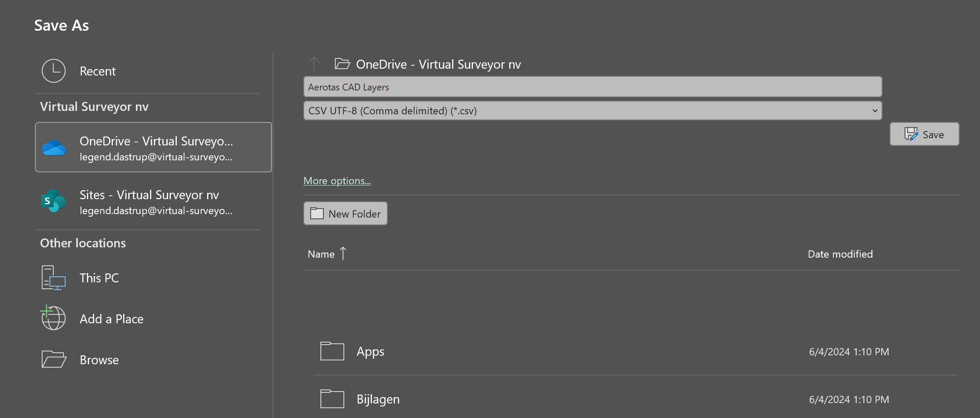Open the Browse dialog
Image resolution: width=980 pixels, height=418 pixels.
click(147, 360)
